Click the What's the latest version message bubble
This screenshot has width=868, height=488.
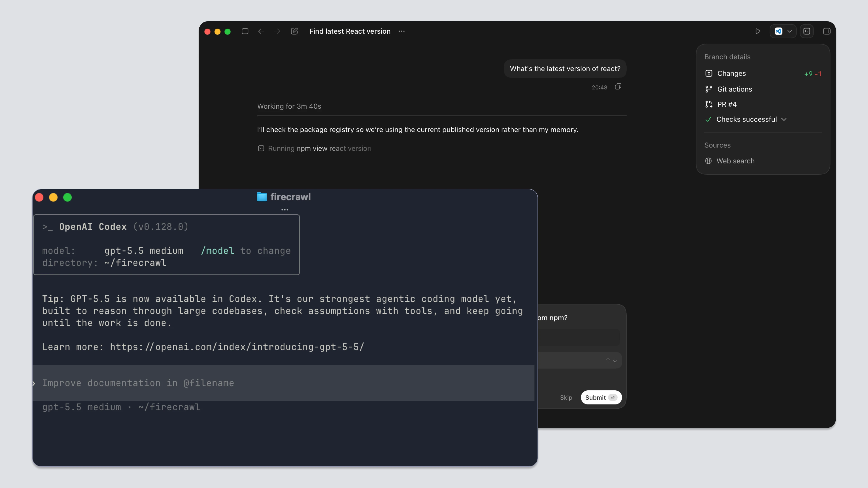565,69
